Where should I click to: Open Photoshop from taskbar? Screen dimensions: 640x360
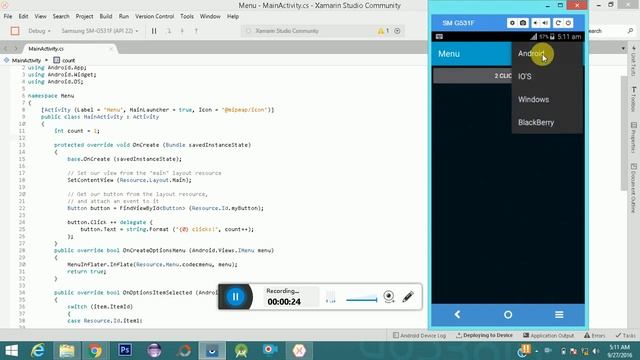[124, 351]
